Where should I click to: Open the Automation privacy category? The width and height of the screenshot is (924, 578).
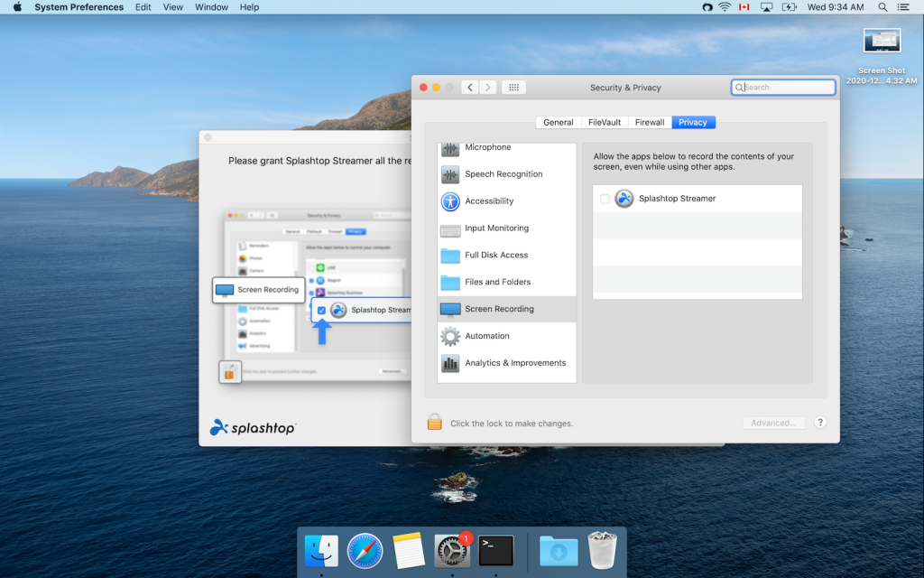tap(486, 336)
